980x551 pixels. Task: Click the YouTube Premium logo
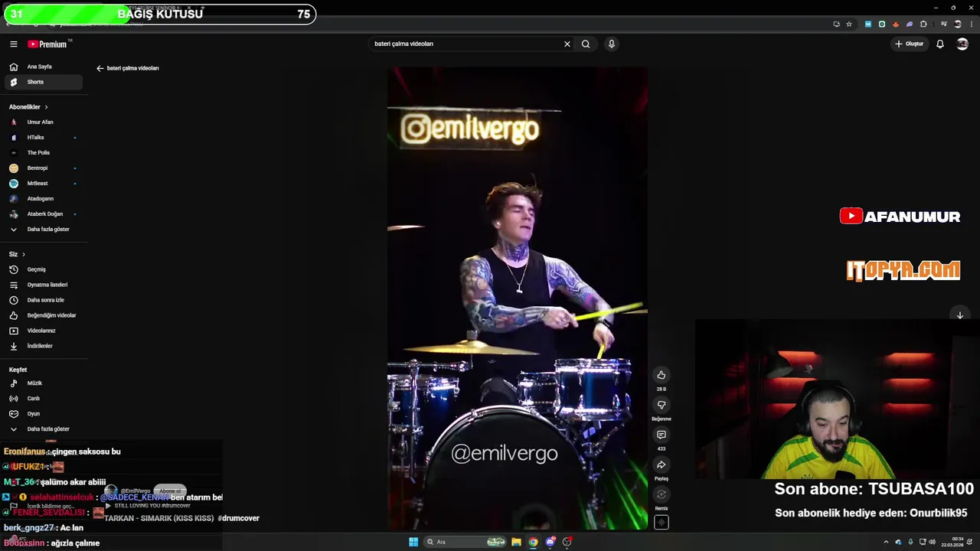pyautogui.click(x=48, y=44)
